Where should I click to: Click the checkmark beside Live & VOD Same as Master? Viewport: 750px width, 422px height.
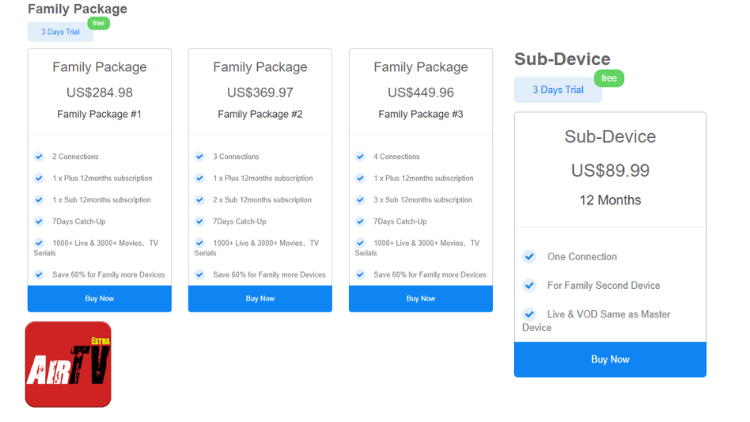click(x=529, y=314)
